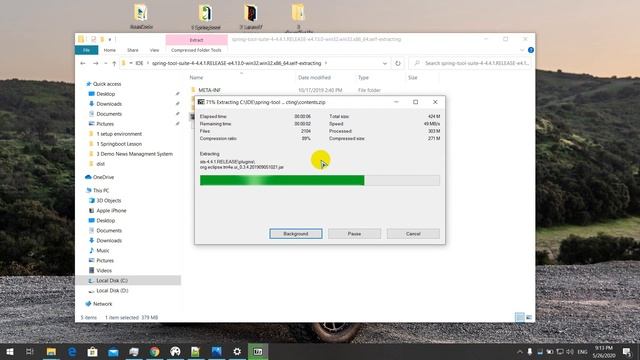Open Task View on taskbar
The image size is (640, 360).
coord(30,351)
